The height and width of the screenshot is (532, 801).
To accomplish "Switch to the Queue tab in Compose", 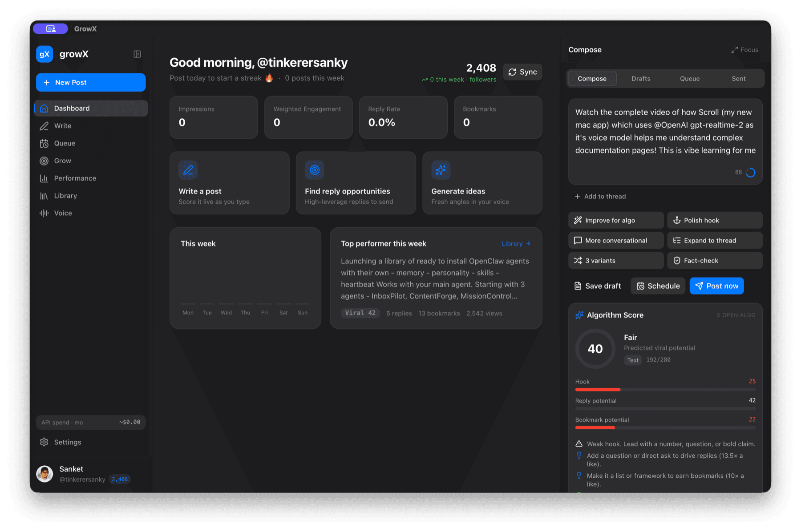I will (690, 79).
